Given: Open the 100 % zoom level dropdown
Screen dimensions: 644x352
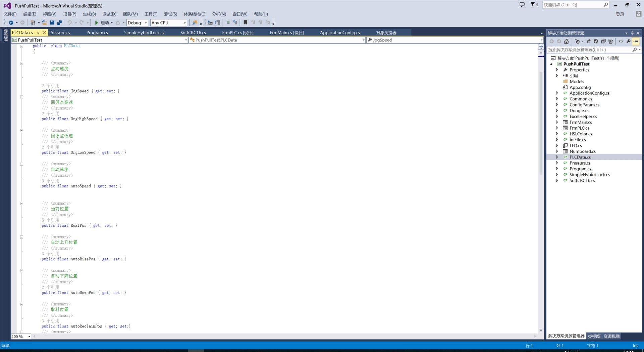Looking at the screenshot, I should pos(21,336).
